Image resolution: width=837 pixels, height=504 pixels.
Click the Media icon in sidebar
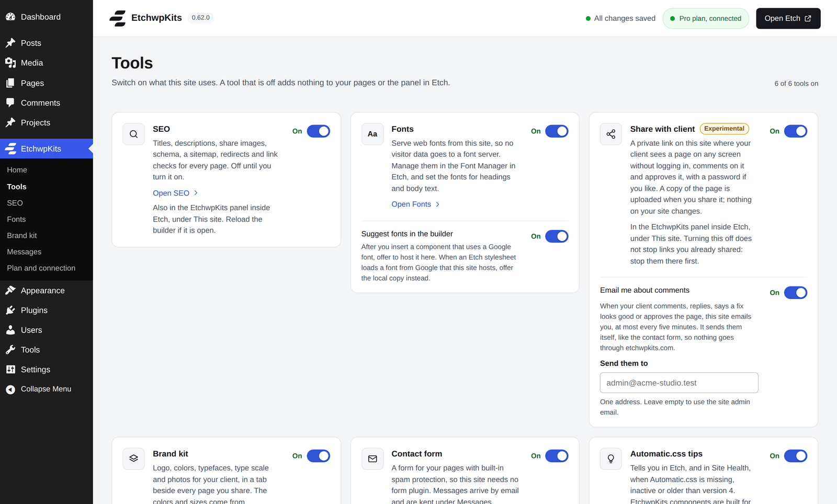[10, 63]
